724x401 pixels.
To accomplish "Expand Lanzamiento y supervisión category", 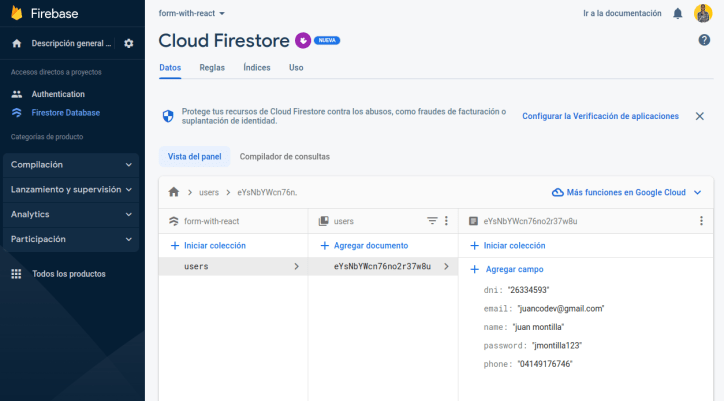I will [x=71, y=190].
